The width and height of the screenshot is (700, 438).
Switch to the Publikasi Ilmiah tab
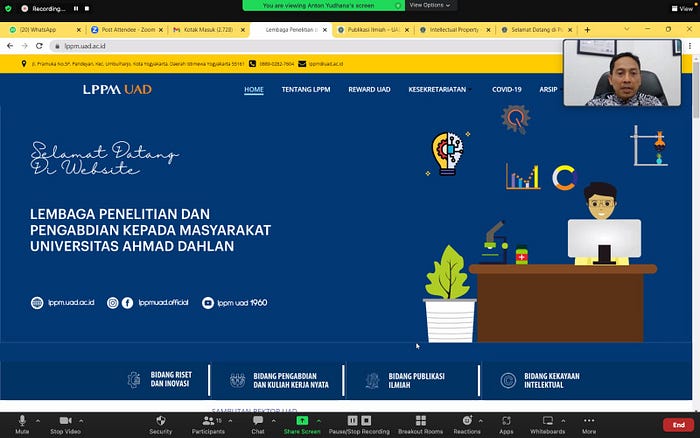pyautogui.click(x=371, y=29)
